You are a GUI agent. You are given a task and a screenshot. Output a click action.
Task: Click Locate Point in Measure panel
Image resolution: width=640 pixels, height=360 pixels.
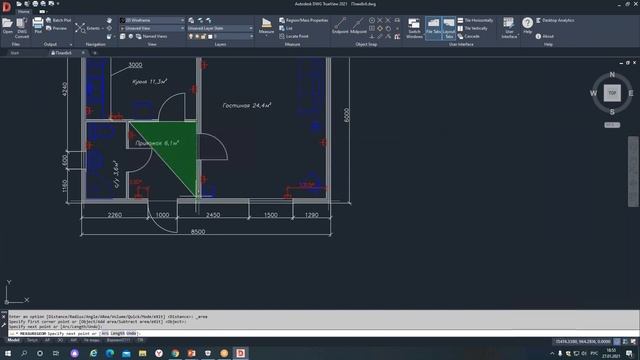point(293,36)
